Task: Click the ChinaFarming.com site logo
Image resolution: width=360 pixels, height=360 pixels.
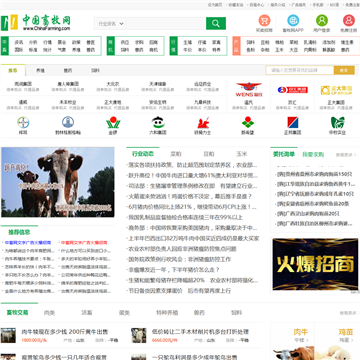Action: [36, 23]
